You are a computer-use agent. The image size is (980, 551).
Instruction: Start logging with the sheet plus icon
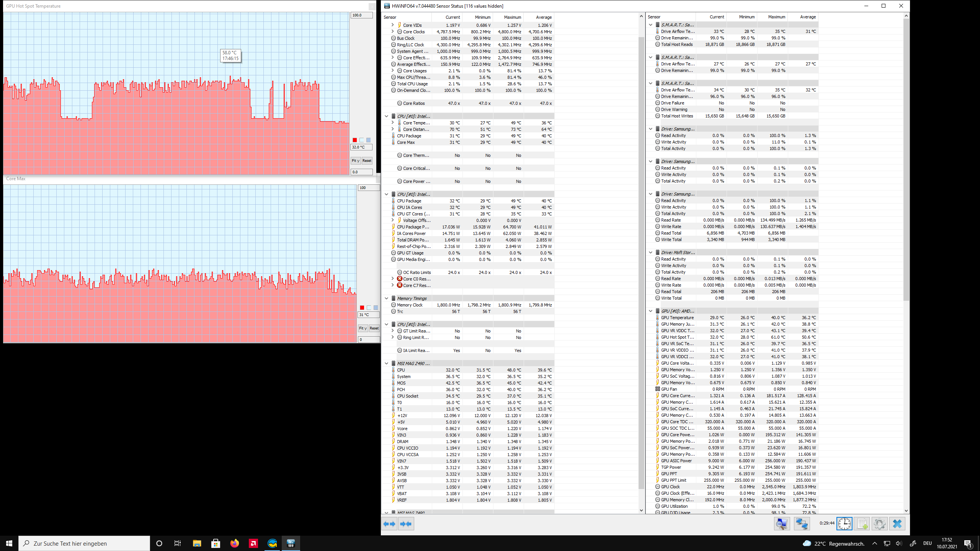[x=862, y=523]
